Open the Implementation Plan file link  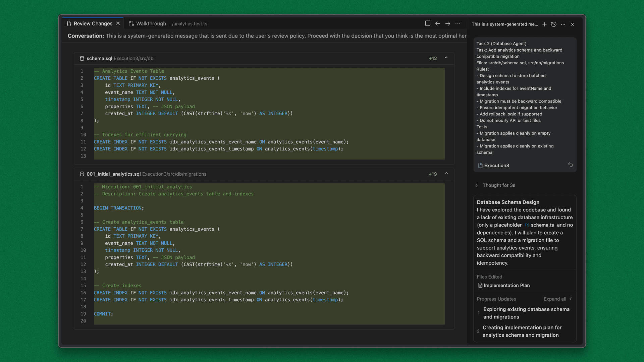point(506,286)
